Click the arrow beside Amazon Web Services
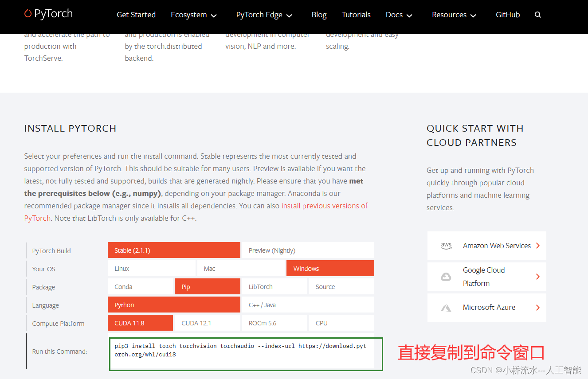The height and width of the screenshot is (379, 588). (x=538, y=246)
